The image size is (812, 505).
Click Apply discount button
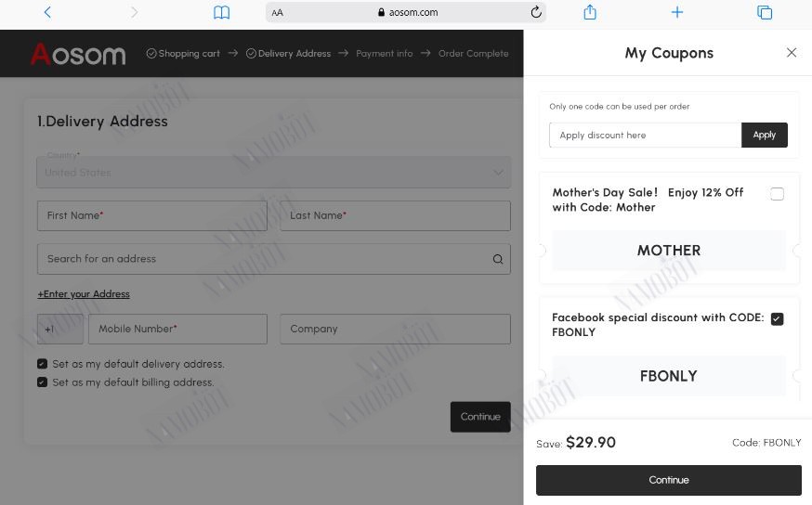point(765,135)
